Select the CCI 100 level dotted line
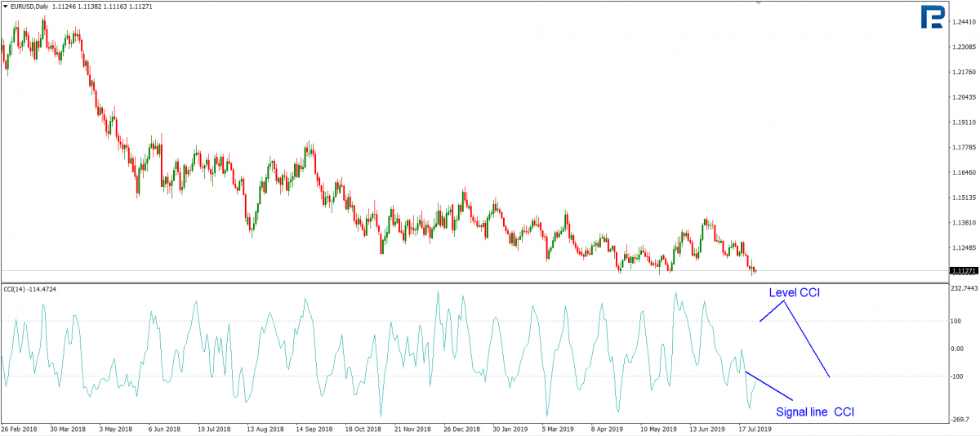 coord(474,321)
